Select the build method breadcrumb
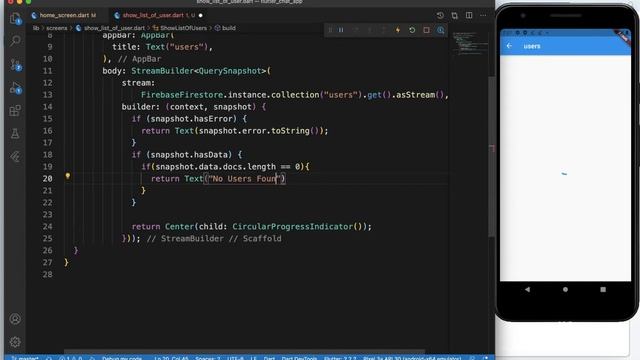The width and height of the screenshot is (640, 360). tap(225, 28)
